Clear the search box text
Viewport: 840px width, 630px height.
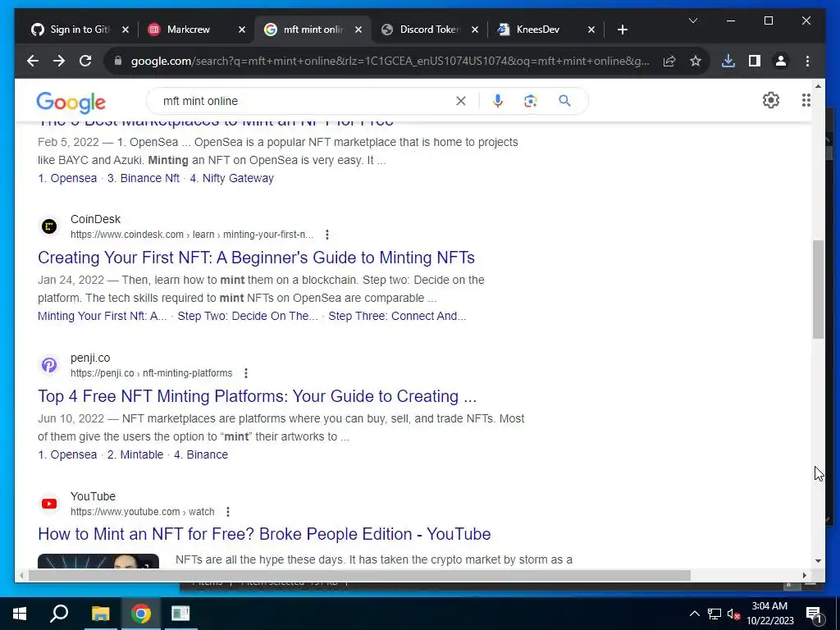(x=461, y=101)
